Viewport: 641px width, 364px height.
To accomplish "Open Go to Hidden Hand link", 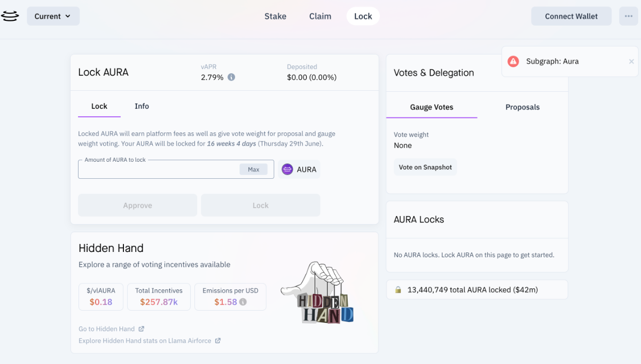I will coord(107,329).
